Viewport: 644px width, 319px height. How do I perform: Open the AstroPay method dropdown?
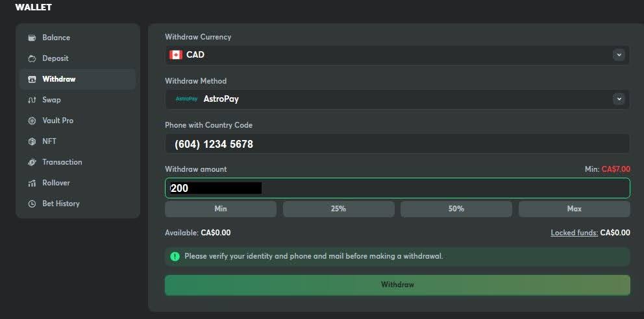pyautogui.click(x=390, y=99)
